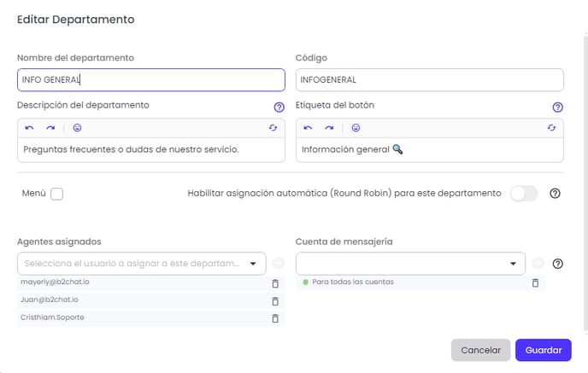The height and width of the screenshot is (373, 588).
Task: Click Guardar to save department
Action: pos(544,350)
